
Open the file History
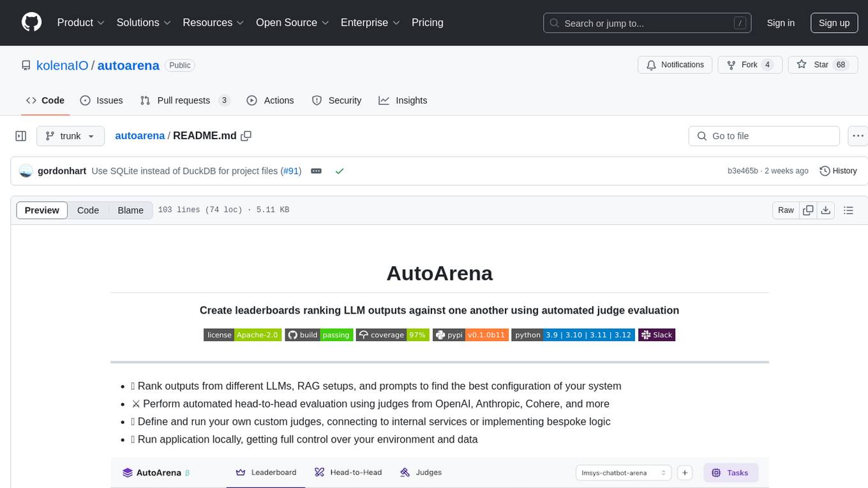(838, 171)
